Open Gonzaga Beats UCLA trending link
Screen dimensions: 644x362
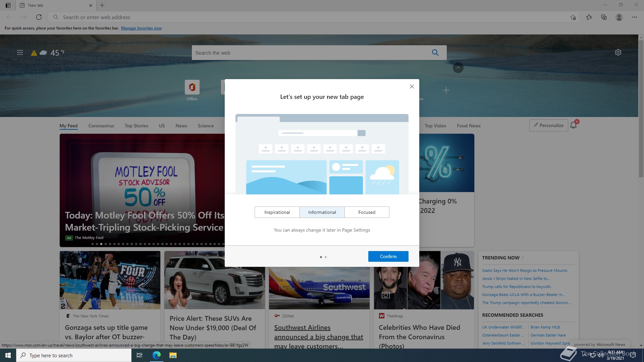tap(524, 295)
